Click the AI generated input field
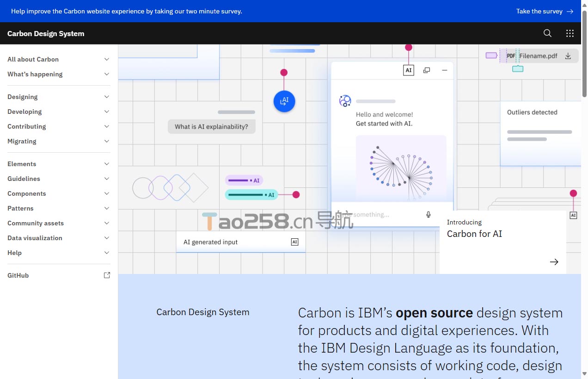The width and height of the screenshot is (588, 379). click(x=241, y=242)
